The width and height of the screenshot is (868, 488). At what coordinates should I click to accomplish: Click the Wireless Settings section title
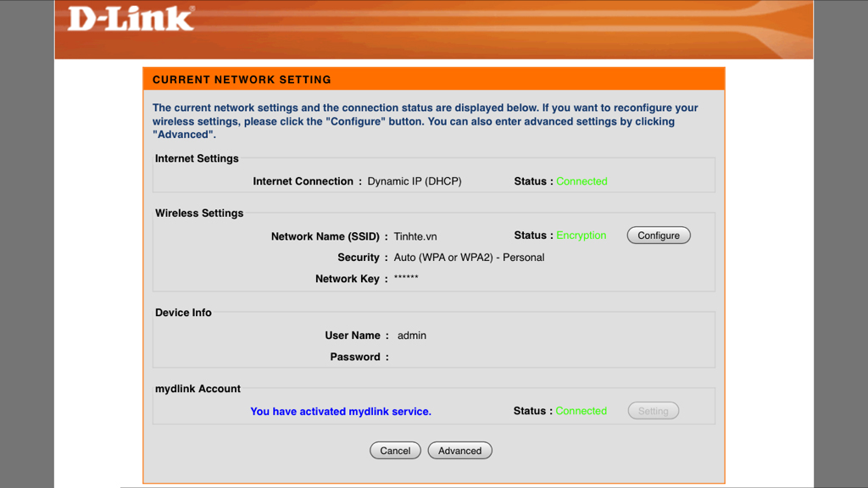tap(199, 213)
